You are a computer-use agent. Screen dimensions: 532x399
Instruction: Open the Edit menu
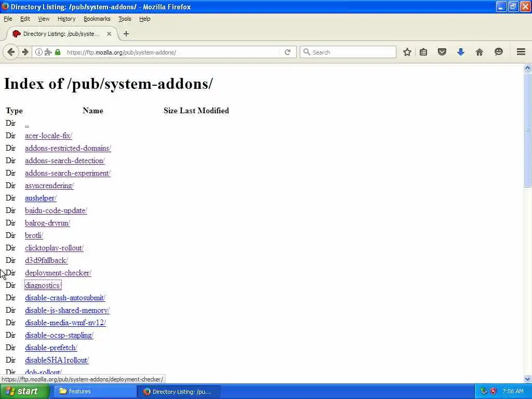[25, 19]
